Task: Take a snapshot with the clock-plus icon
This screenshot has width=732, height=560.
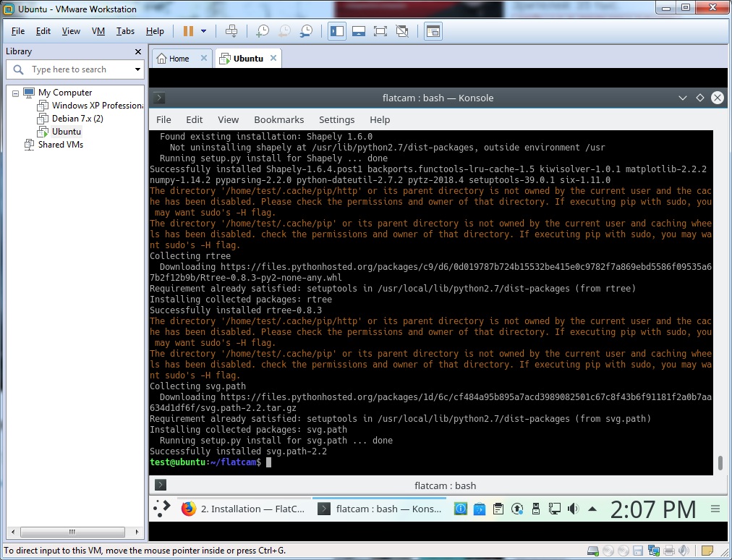Action: pos(263,31)
